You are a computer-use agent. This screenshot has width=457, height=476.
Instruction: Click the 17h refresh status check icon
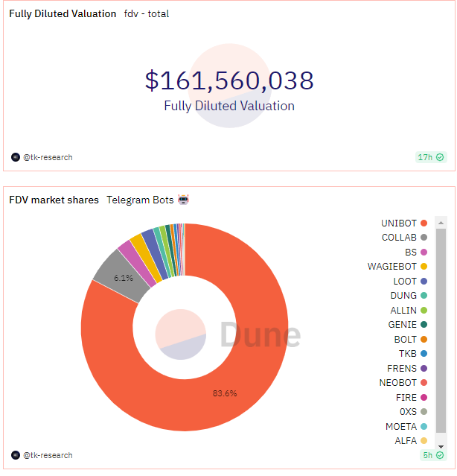(440, 157)
